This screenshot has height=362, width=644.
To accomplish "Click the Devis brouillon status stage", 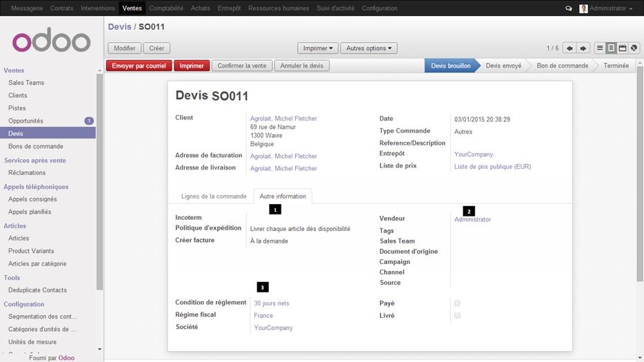I will tap(450, 66).
